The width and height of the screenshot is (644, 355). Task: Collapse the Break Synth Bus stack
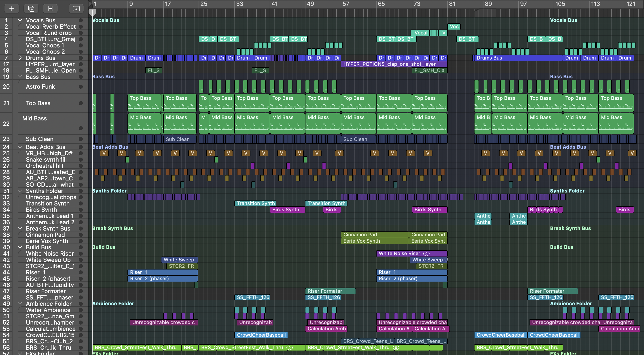(20, 228)
